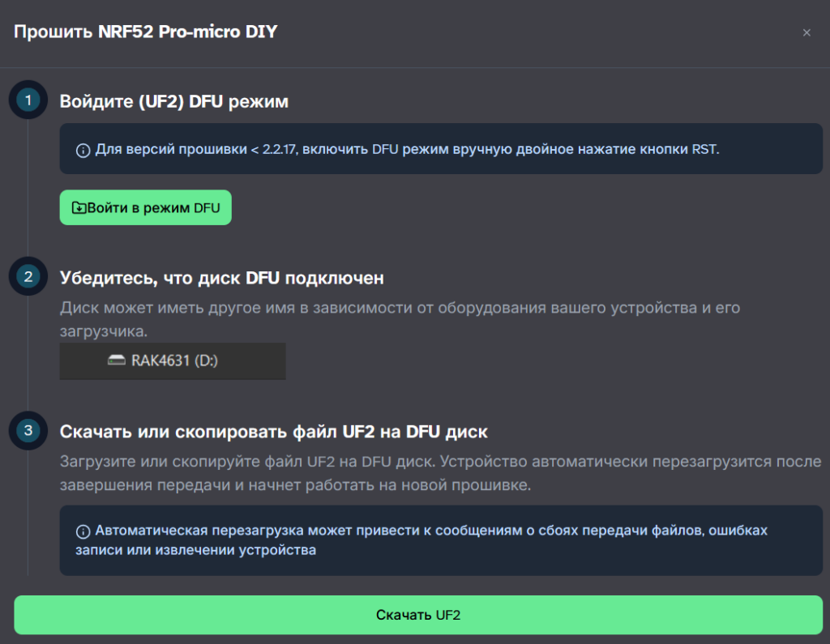The image size is (830, 644).
Task: Click the folder icon on DFU button
Action: pyautogui.click(x=79, y=208)
